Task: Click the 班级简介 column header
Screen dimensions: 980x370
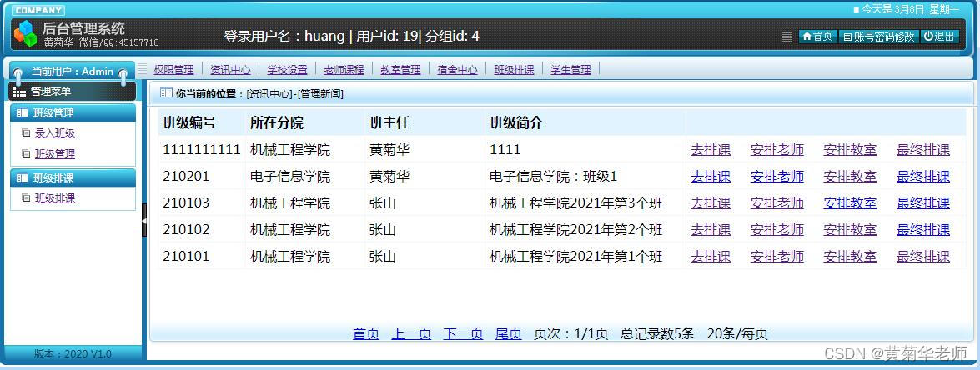Action: pos(516,123)
